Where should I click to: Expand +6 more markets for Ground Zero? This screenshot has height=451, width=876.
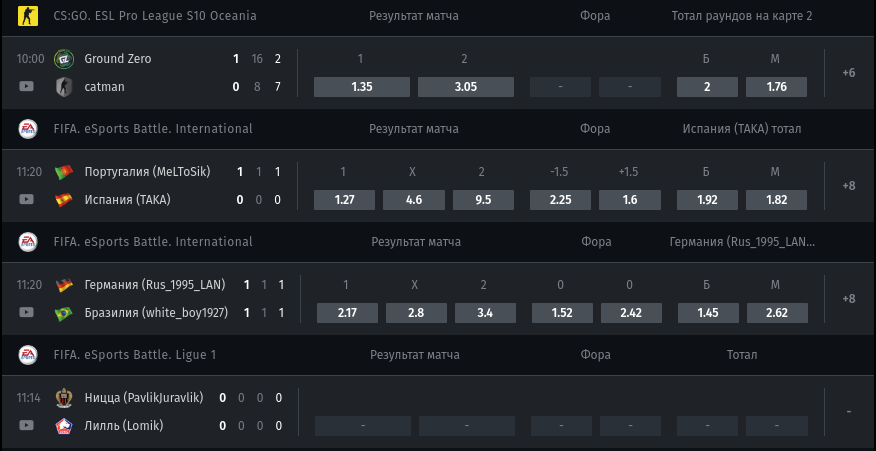(x=849, y=73)
